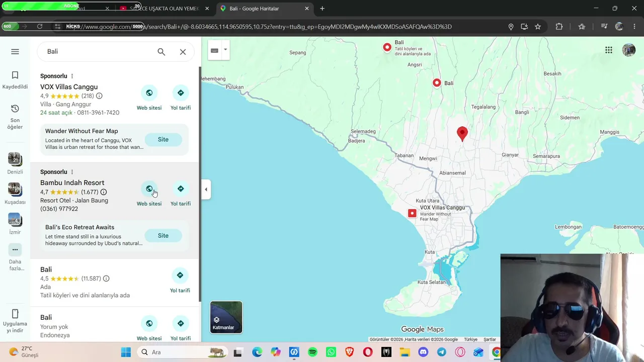Image resolution: width=644 pixels, height=362 pixels.
Task: Open the VOX Villas Canggu web site icon
Action: pos(149,93)
